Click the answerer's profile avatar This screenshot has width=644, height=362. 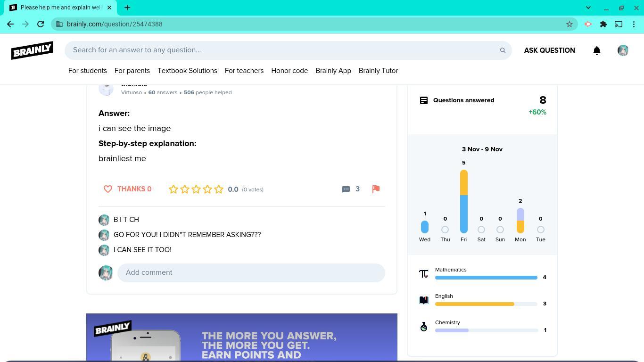[x=106, y=89]
